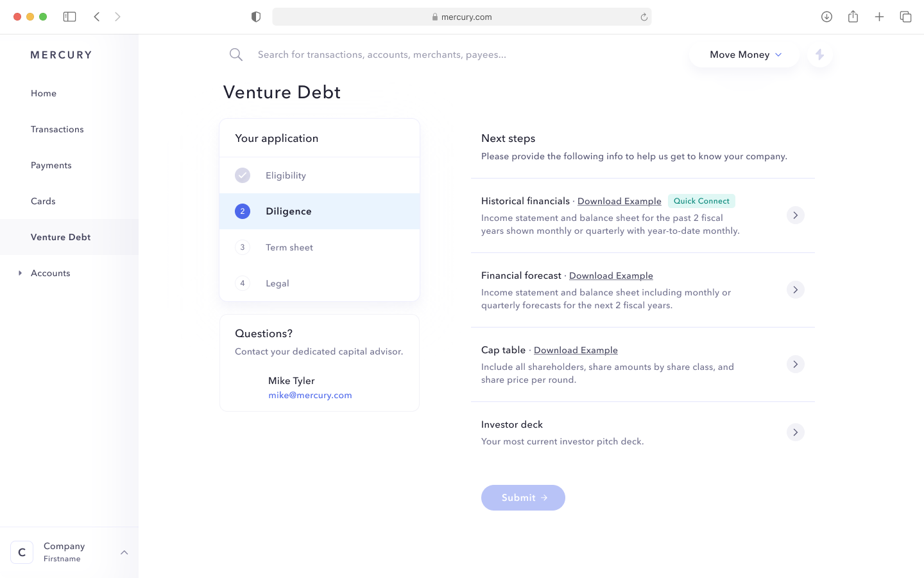
Task: Click the MERCURY logo
Action: pos(62,55)
